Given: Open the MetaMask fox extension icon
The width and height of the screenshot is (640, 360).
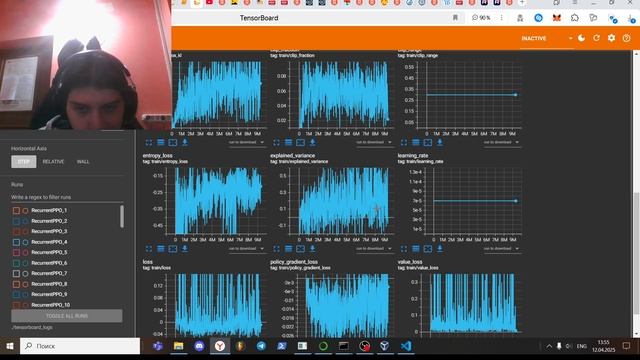Looking at the screenshot, I should [x=557, y=18].
